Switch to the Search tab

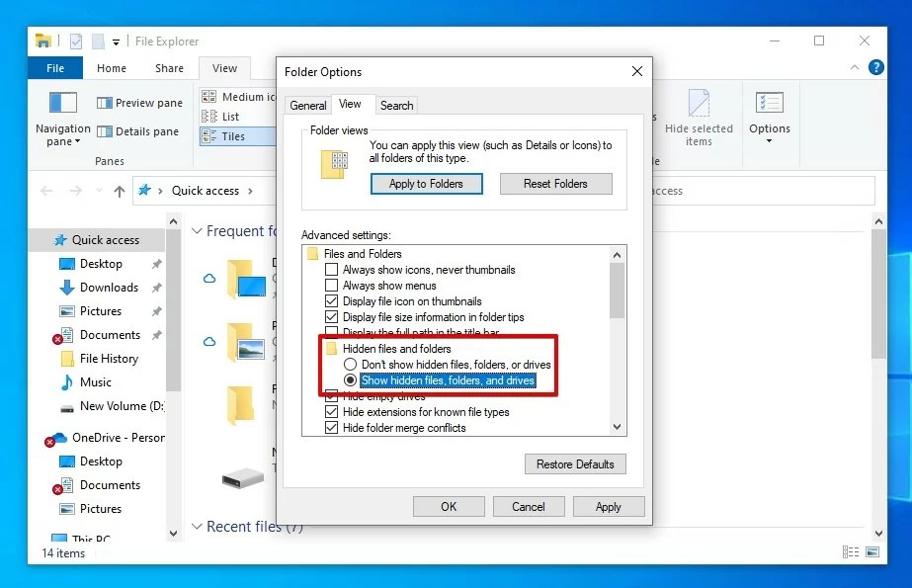(396, 105)
